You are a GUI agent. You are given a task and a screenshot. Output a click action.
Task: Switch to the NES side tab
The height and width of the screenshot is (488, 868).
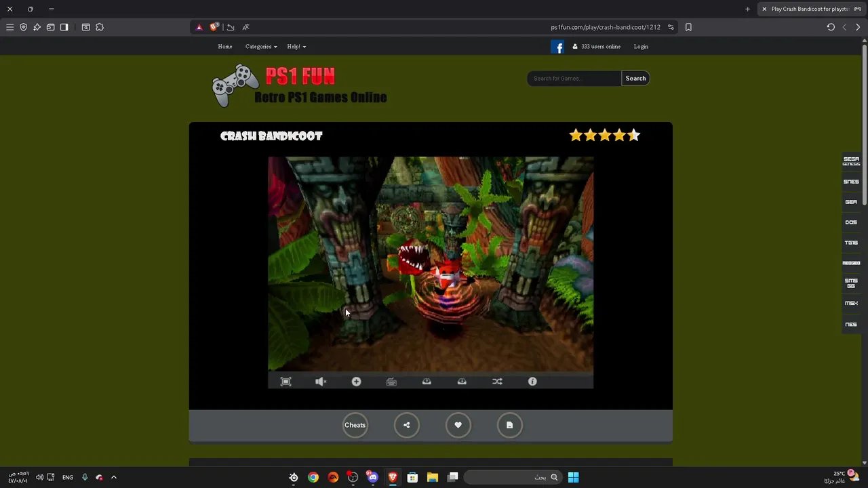[851, 324]
